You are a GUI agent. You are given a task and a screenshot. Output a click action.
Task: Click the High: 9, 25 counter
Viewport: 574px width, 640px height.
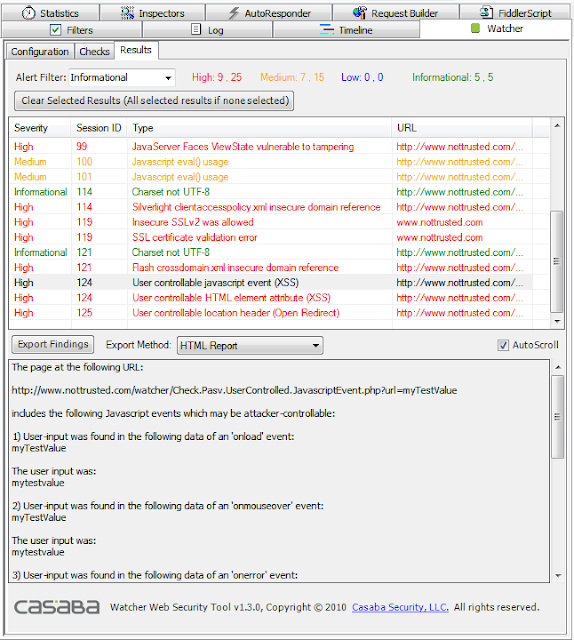click(217, 77)
